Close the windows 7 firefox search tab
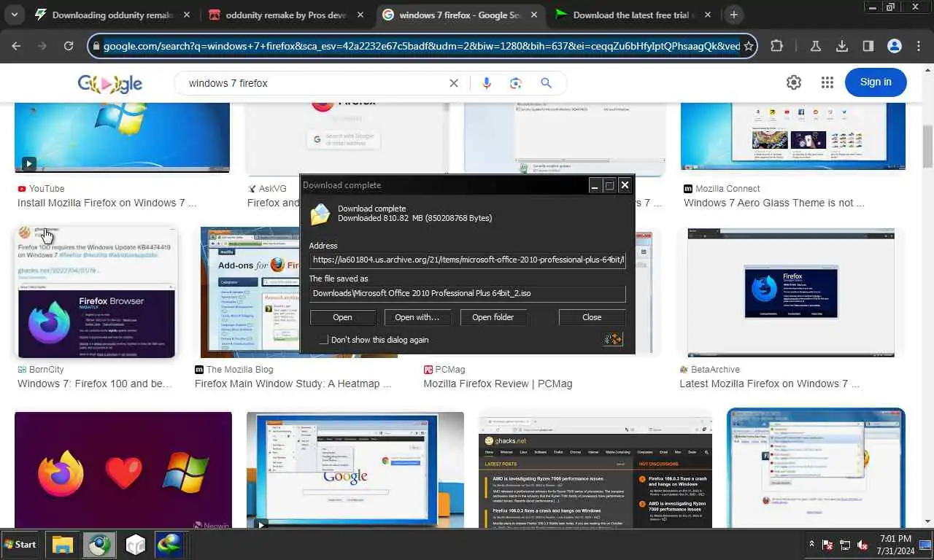Image resolution: width=934 pixels, height=560 pixels. coord(534,15)
